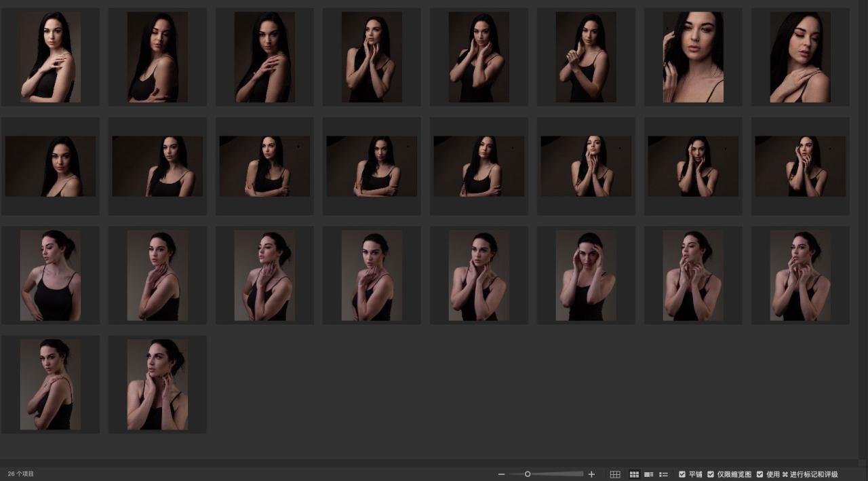Screen dimensions: 868x481
Task: Select portrait with both hands on forehead
Action: point(586,275)
